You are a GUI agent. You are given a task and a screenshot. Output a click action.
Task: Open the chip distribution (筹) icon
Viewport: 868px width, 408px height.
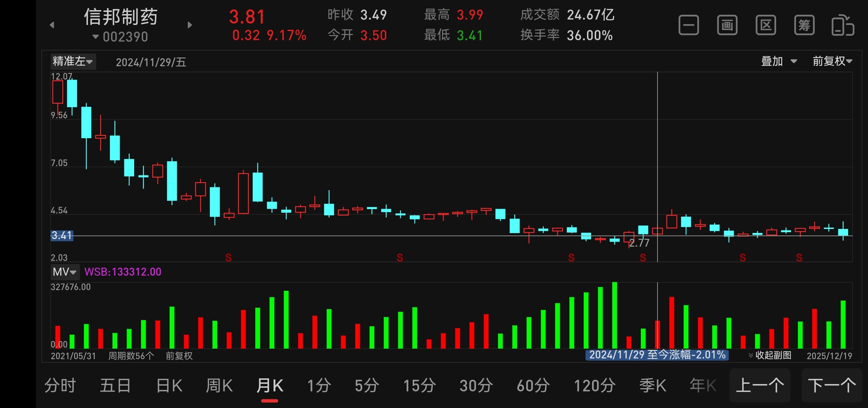pyautogui.click(x=804, y=25)
